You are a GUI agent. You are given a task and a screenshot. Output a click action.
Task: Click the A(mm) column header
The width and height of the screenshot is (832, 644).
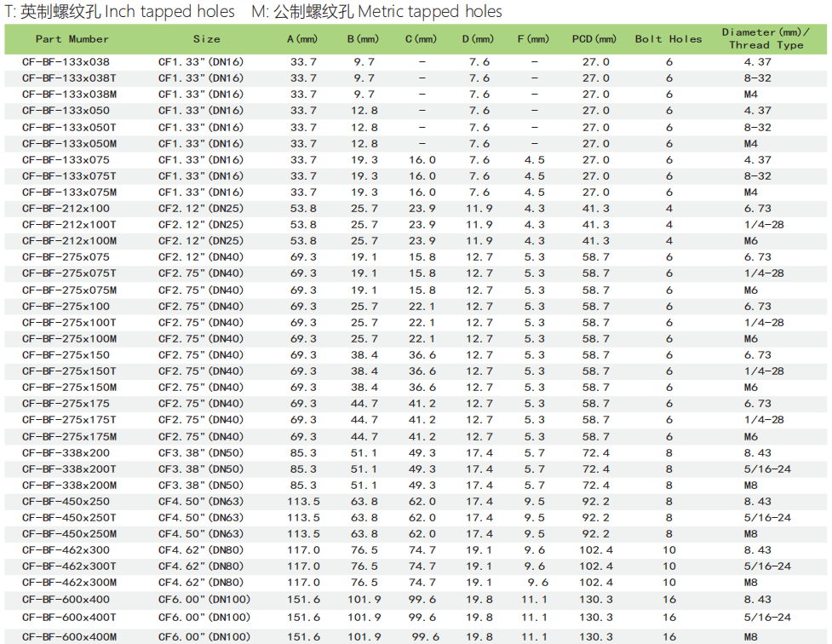click(302, 39)
